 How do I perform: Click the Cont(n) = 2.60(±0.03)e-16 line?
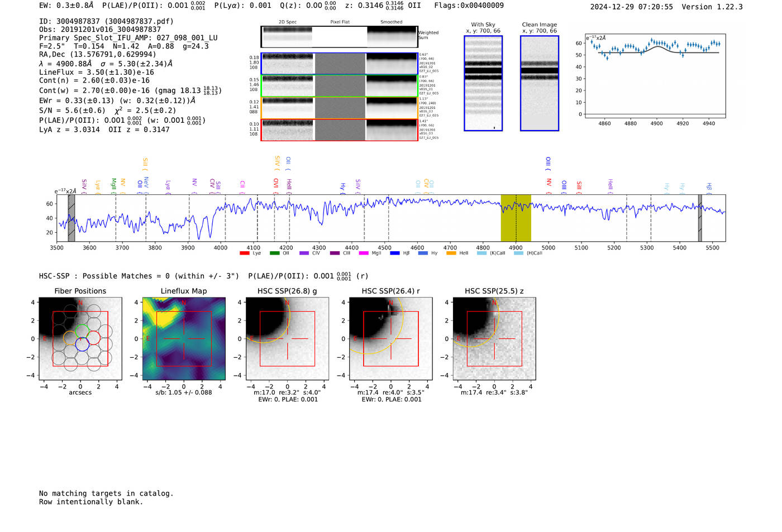tap(94, 80)
